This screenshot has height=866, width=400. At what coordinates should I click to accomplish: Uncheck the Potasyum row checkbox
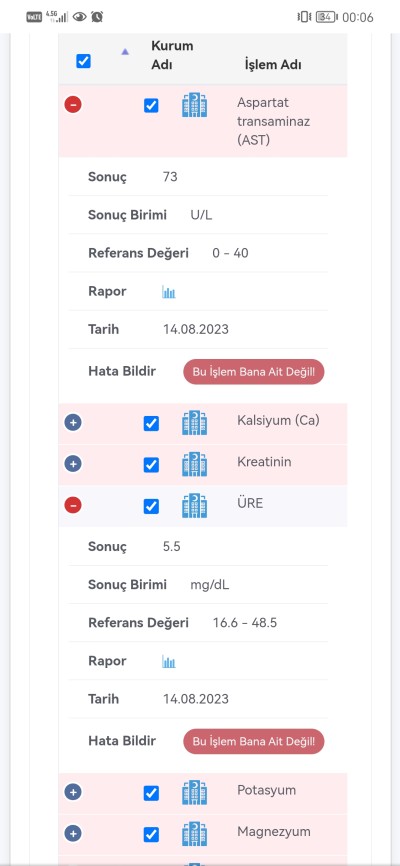151,794
